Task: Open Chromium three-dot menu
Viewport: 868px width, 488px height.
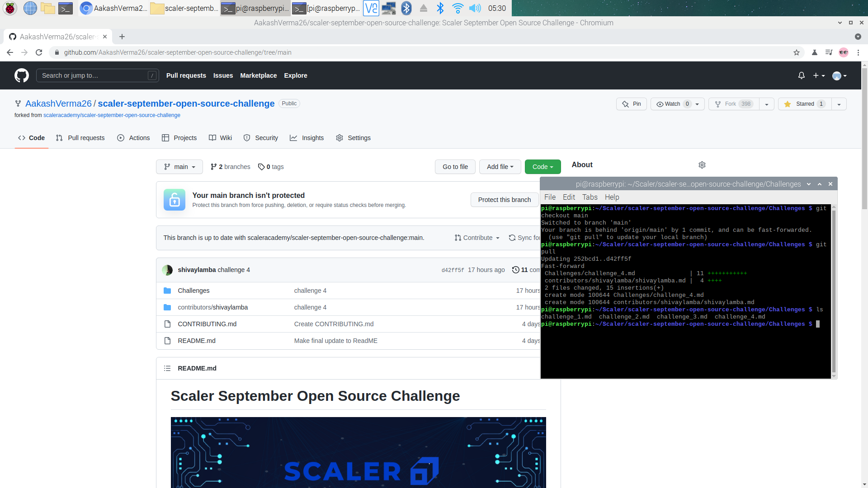Action: 858,52
